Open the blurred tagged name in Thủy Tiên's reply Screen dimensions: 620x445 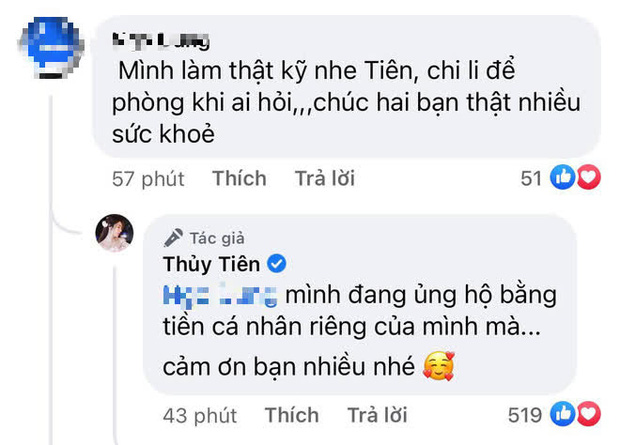pos(222,296)
